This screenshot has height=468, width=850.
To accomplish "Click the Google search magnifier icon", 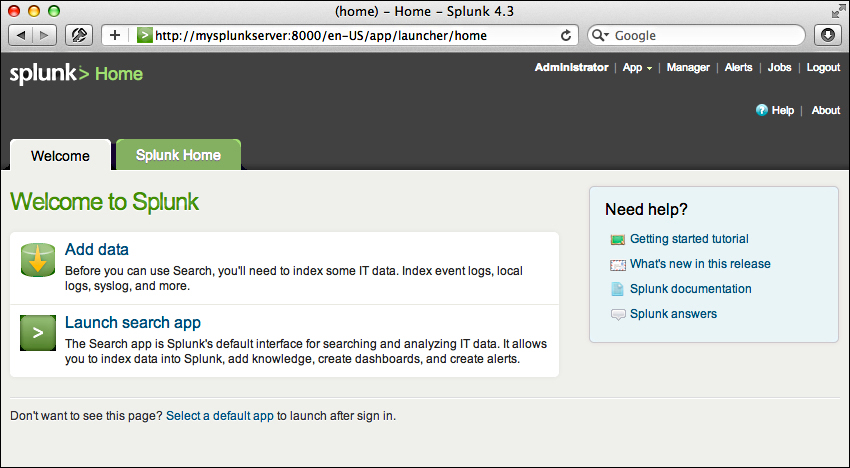I will (x=600, y=36).
